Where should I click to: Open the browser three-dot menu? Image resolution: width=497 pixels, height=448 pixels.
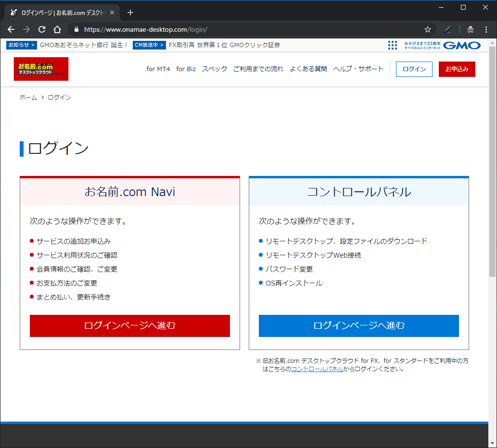486,29
